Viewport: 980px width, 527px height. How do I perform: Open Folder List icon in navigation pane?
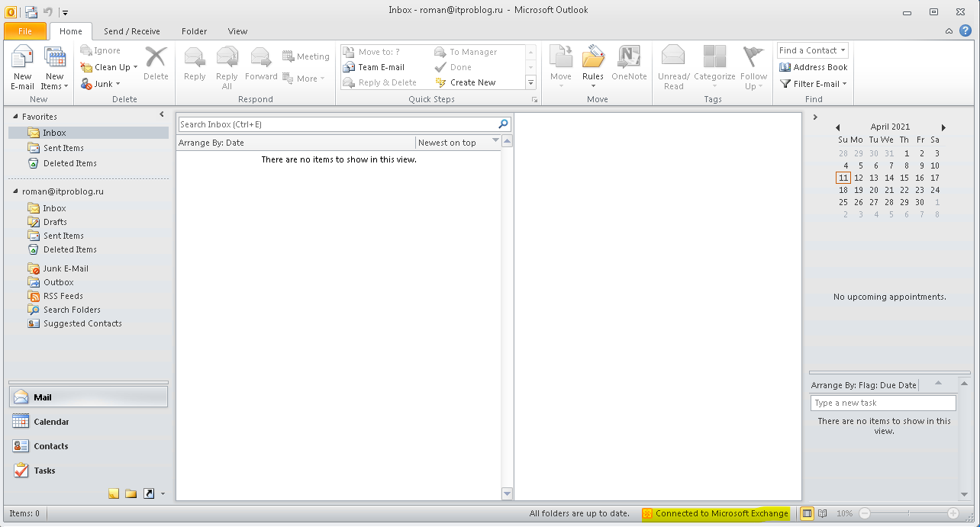click(x=131, y=493)
